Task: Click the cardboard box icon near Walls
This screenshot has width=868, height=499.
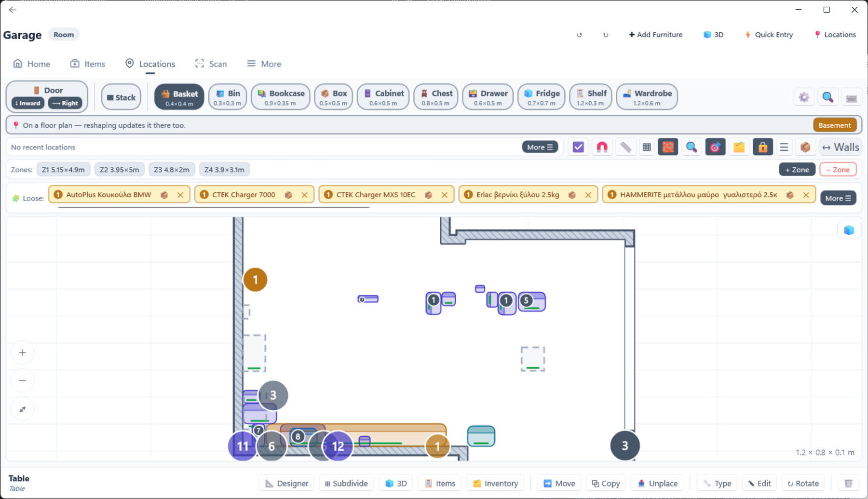Action: coord(805,147)
